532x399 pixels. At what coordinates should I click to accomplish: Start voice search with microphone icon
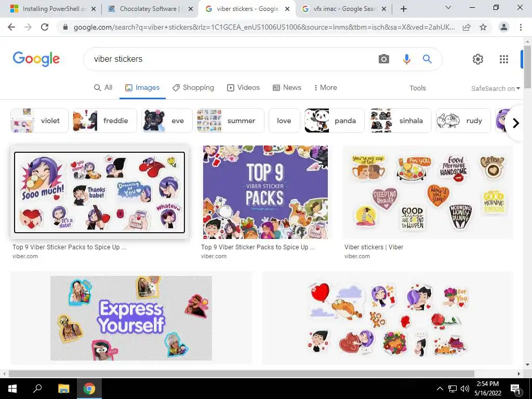tap(406, 59)
